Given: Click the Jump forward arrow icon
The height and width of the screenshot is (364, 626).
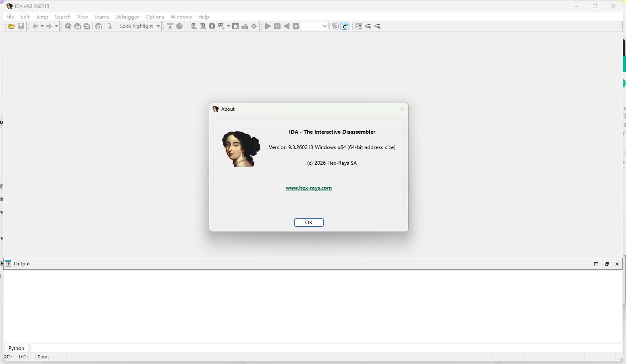Looking at the screenshot, I should [49, 26].
